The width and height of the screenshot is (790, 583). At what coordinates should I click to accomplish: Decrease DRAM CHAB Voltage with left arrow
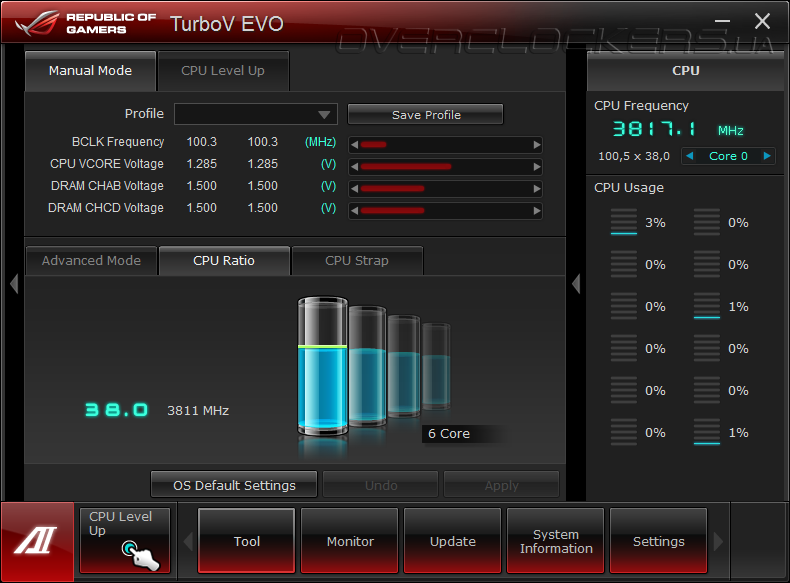355,189
